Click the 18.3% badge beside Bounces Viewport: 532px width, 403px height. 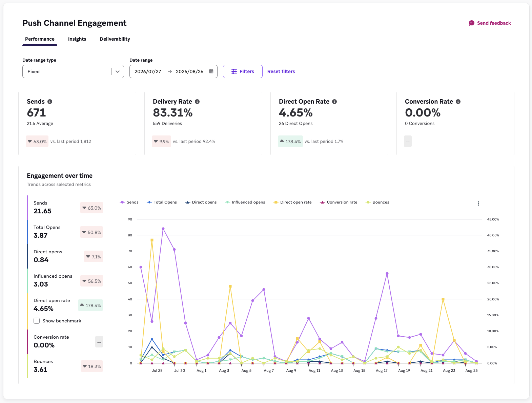click(x=92, y=366)
